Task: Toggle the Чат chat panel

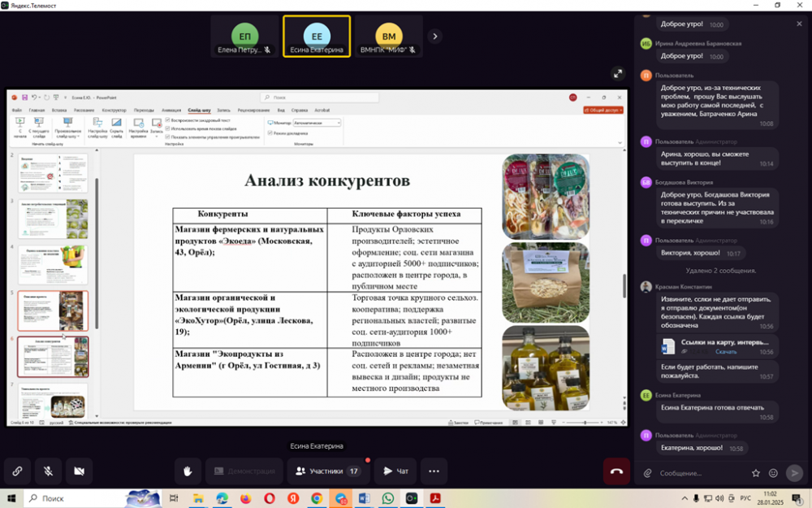Action: point(395,471)
